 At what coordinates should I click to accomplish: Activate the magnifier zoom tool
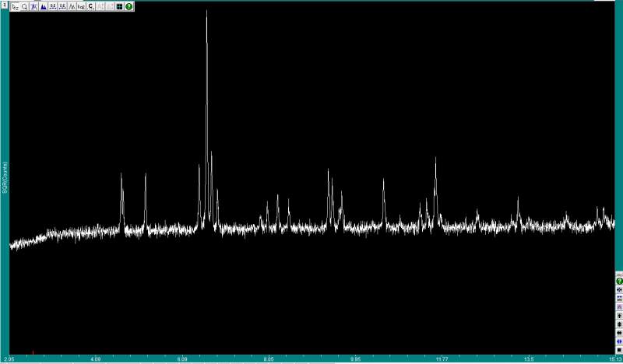tap(24, 7)
